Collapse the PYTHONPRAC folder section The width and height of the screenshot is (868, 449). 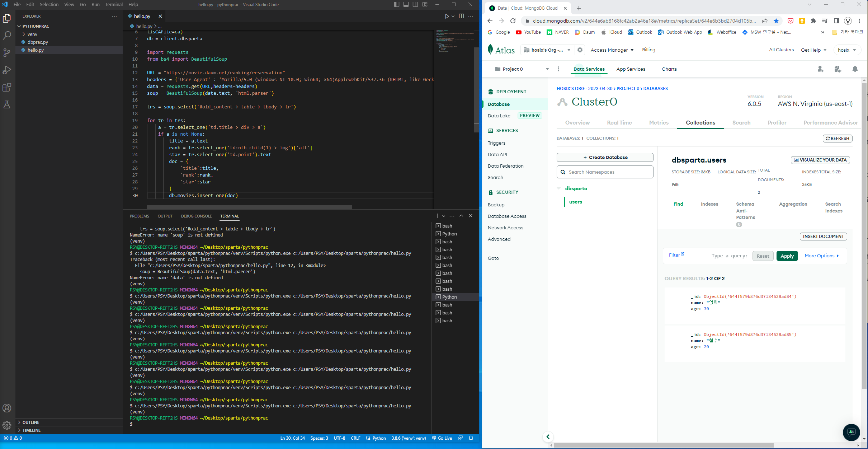pyautogui.click(x=36, y=26)
